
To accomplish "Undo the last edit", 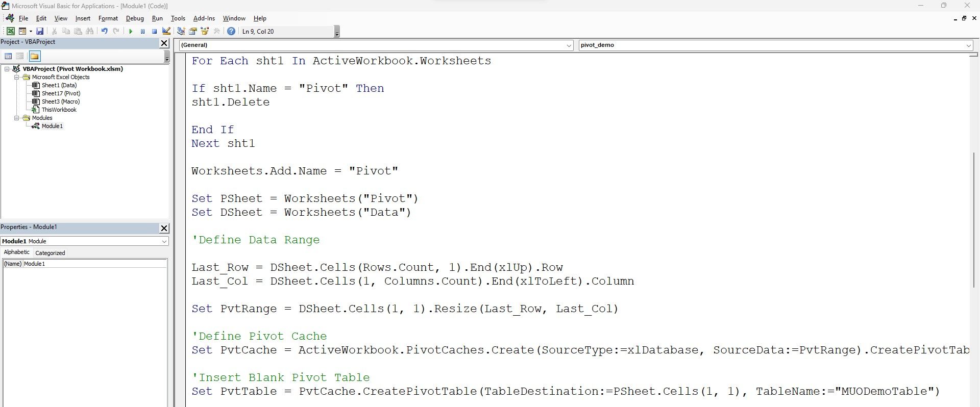I will [x=104, y=31].
